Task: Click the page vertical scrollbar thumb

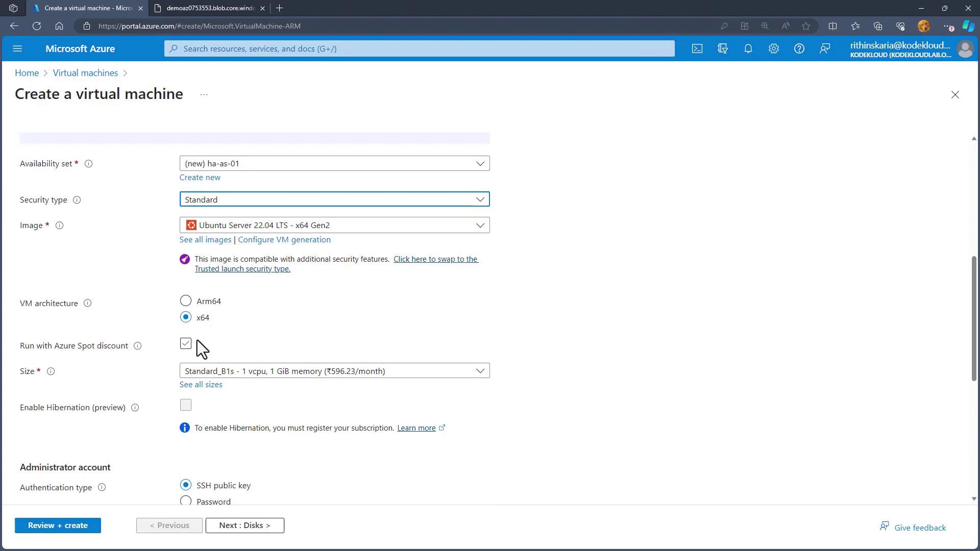Action: click(x=973, y=317)
